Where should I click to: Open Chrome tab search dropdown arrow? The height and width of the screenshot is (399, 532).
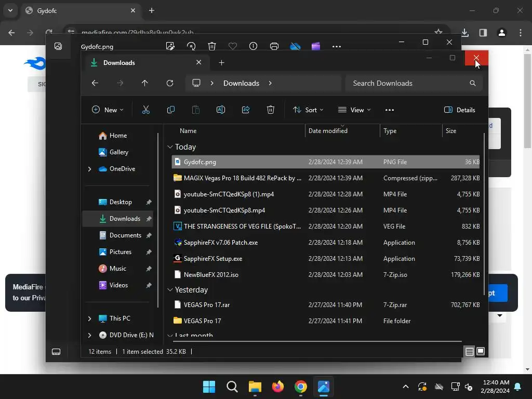[x=10, y=10]
